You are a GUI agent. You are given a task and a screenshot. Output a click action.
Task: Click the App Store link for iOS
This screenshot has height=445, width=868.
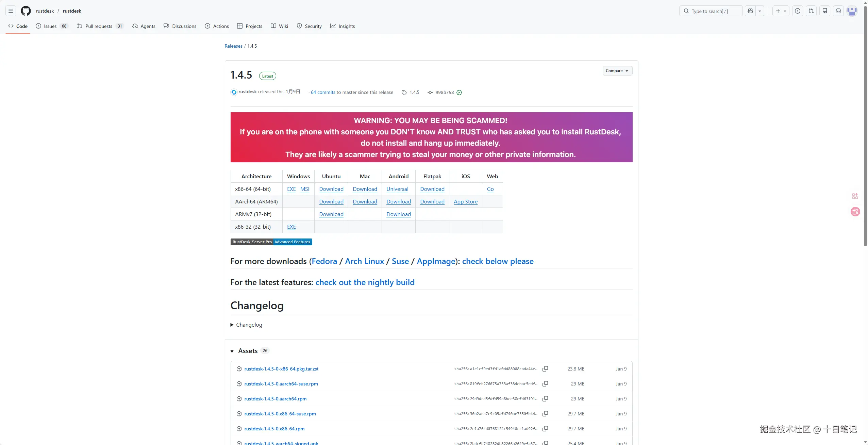[x=465, y=202]
